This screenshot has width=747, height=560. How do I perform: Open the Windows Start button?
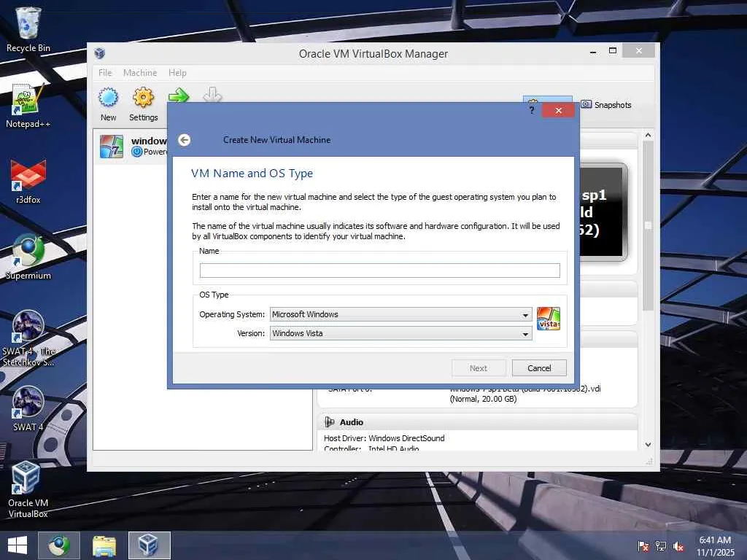pos(18,545)
